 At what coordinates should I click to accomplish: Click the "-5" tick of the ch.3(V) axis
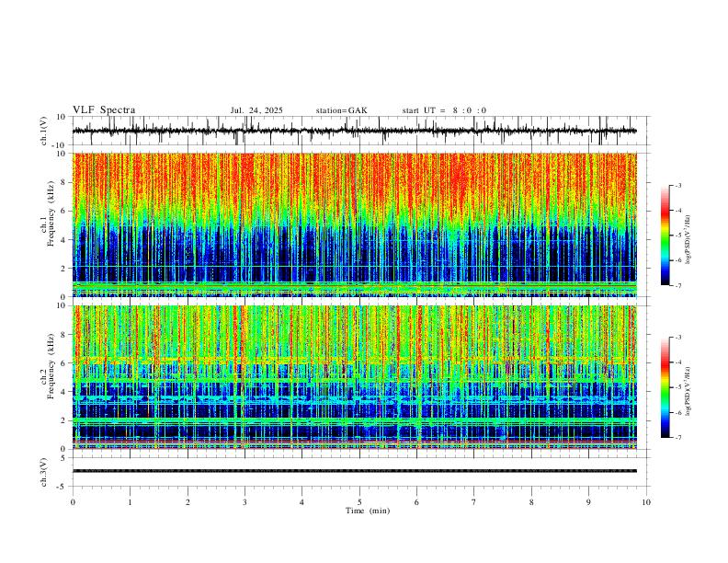(63, 487)
